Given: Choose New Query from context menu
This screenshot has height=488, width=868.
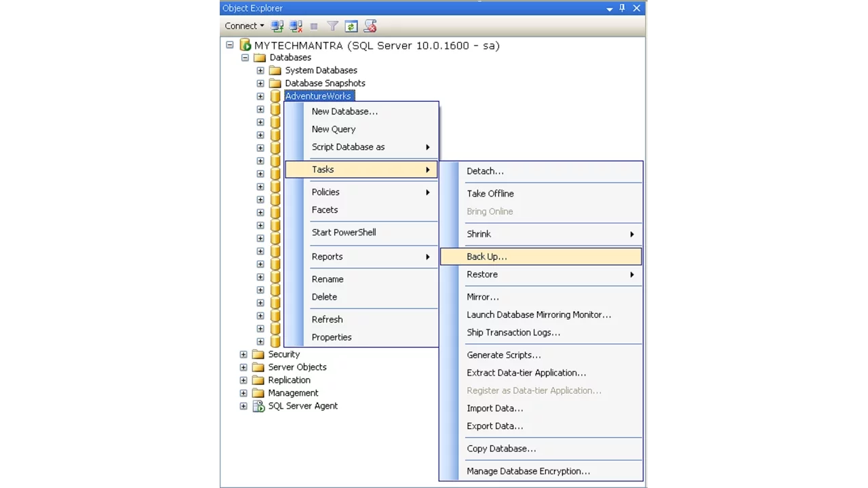Looking at the screenshot, I should [x=361, y=129].
